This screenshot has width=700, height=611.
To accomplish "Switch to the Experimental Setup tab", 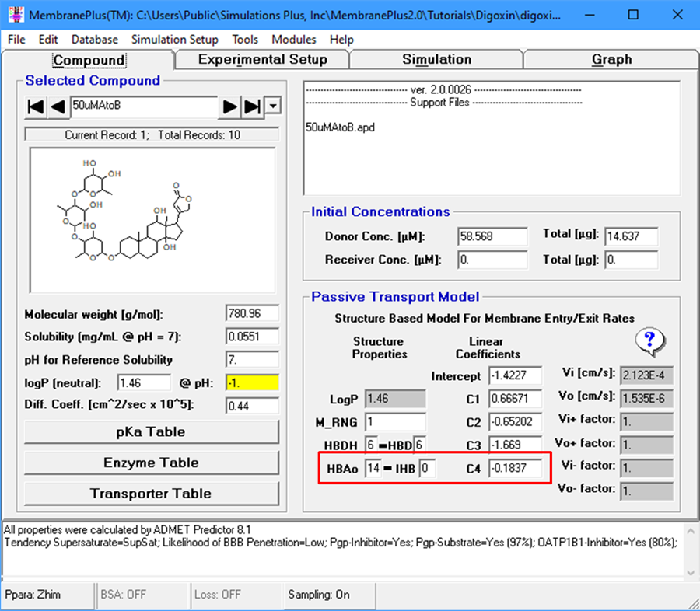I will tap(263, 59).
